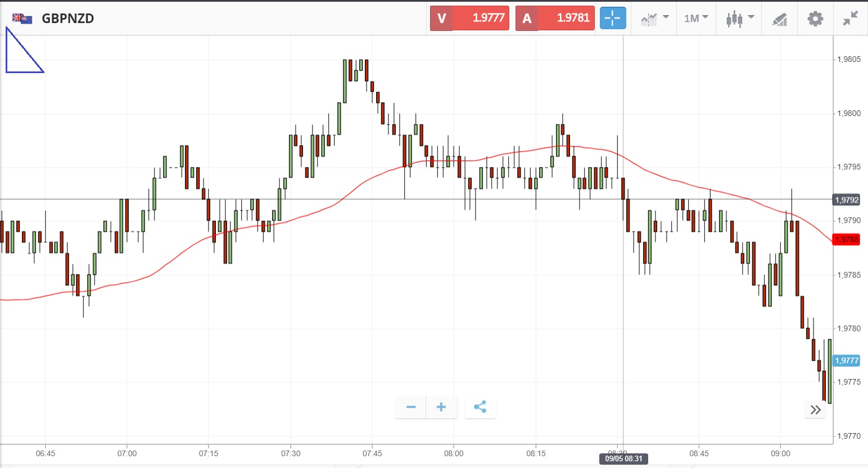Image resolution: width=868 pixels, height=468 pixels.
Task: Click the 07:00 time axis label
Action: tap(127, 453)
